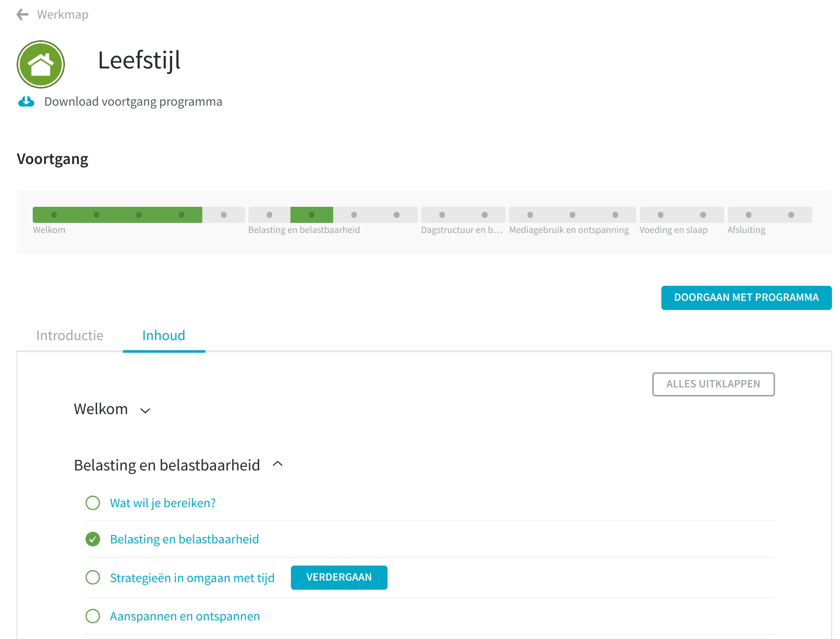Toggle the green checkmark for Belasting en belastbaarheid

[x=93, y=539]
